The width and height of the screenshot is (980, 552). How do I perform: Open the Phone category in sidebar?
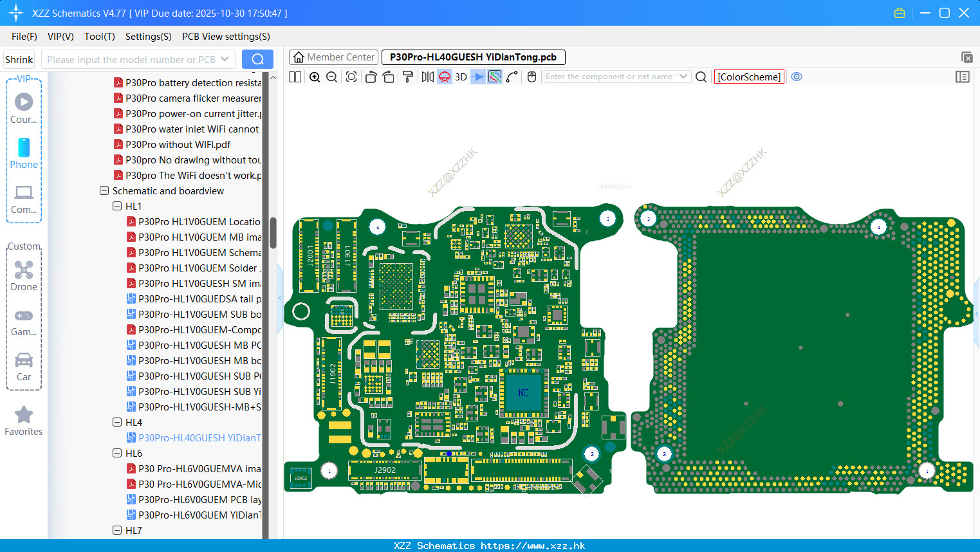[24, 154]
